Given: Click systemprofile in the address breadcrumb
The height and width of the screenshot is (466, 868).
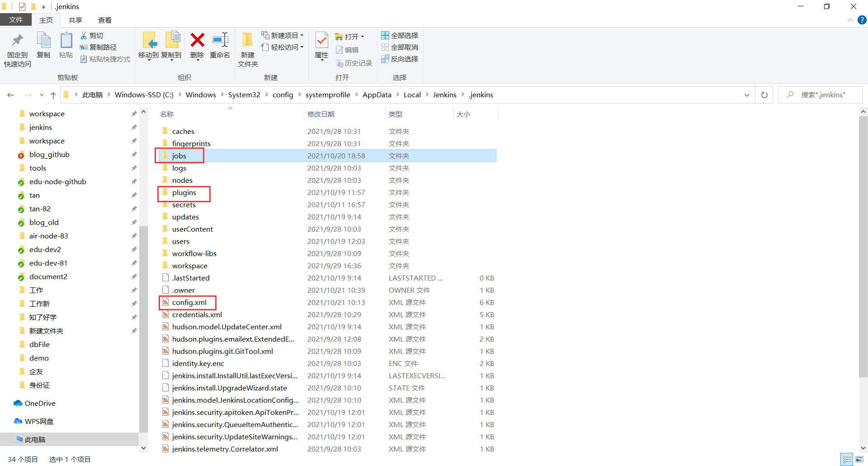Looking at the screenshot, I should point(328,95).
